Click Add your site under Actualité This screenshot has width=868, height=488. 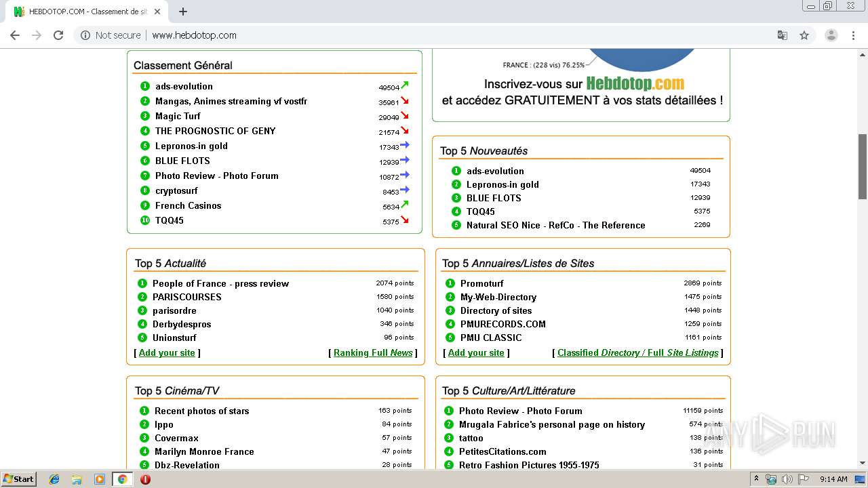click(167, 352)
